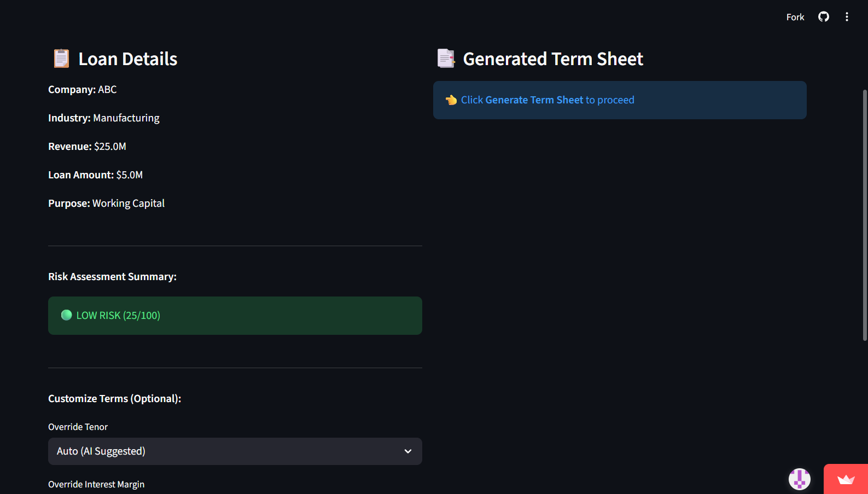Click the Streamlit crown icon at bottom right
The image size is (868, 494).
pyautogui.click(x=846, y=479)
